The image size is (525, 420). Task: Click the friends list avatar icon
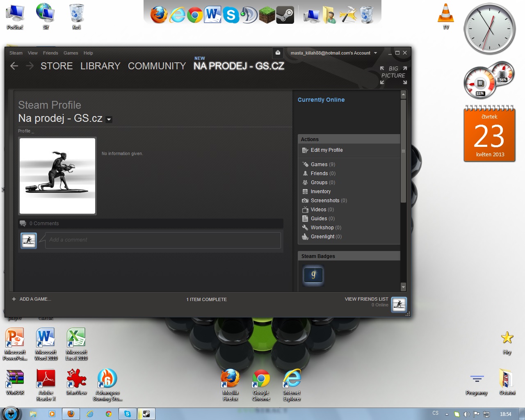tap(399, 304)
